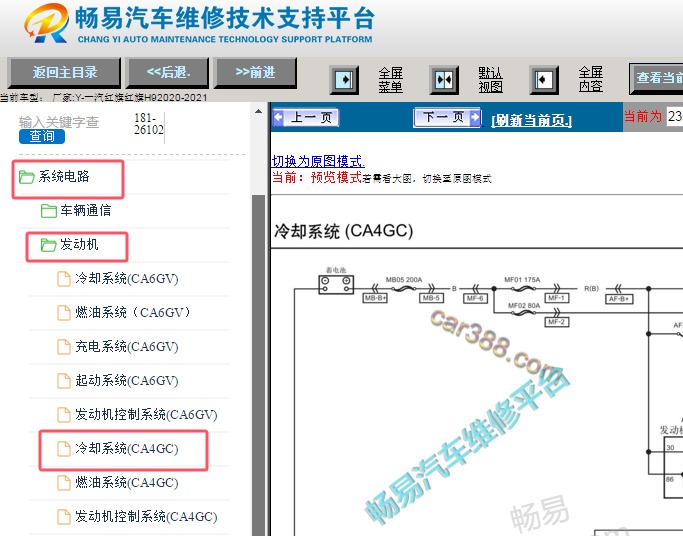Open 充电系统(CA6GV) document
The height and width of the screenshot is (536, 683).
coord(127,347)
